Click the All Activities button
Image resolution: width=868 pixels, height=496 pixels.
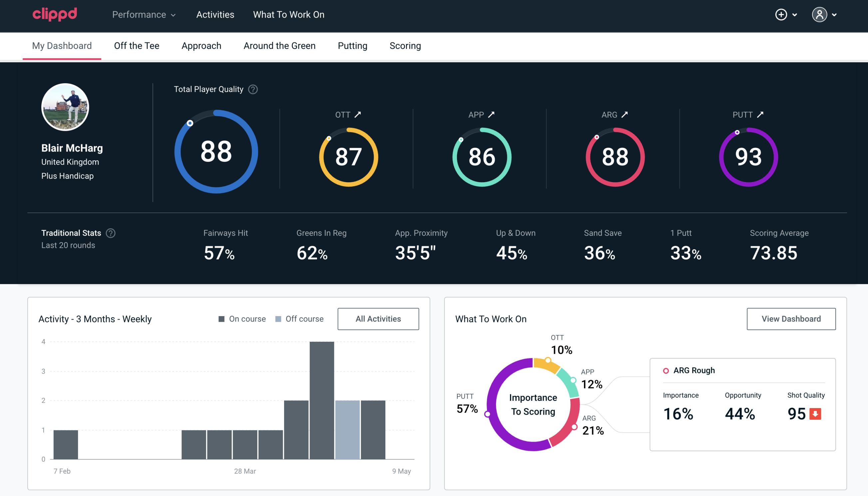[378, 318]
